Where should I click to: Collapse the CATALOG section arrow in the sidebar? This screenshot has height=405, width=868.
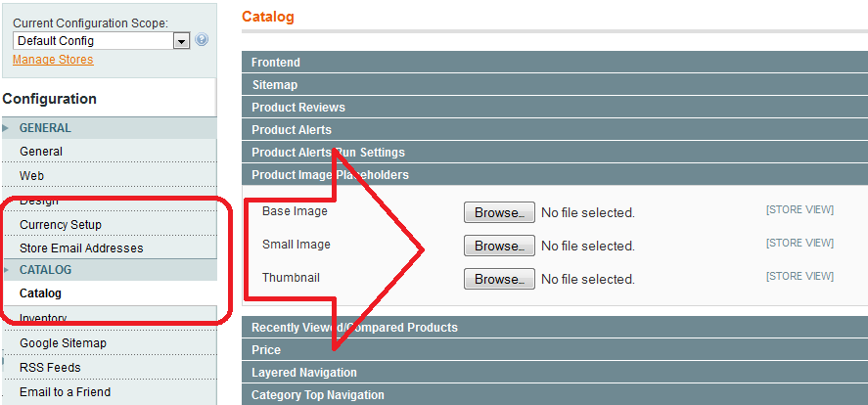(8, 270)
